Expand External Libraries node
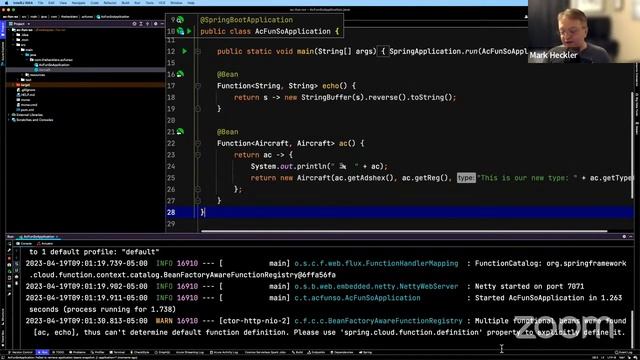640x360 pixels. (9, 115)
